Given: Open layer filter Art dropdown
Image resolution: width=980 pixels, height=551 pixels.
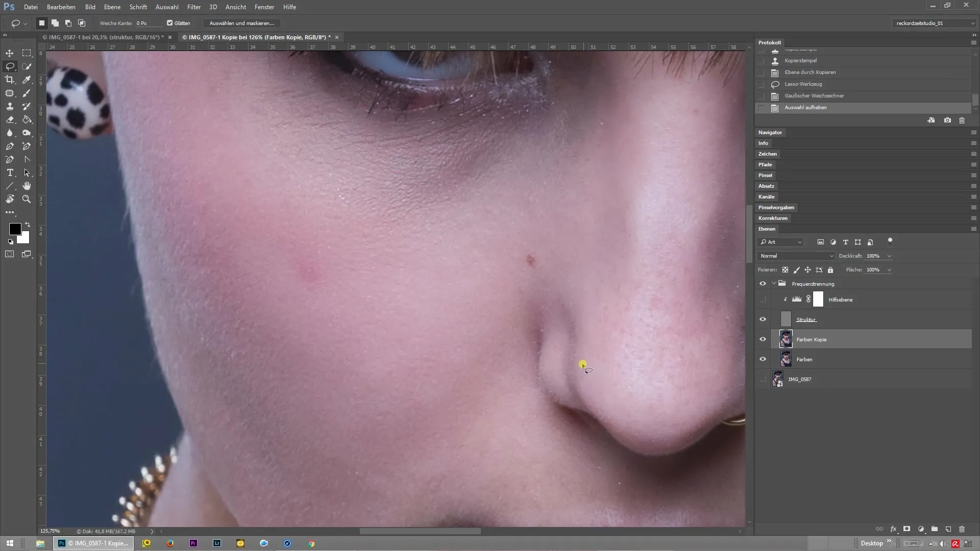Looking at the screenshot, I should pos(780,242).
